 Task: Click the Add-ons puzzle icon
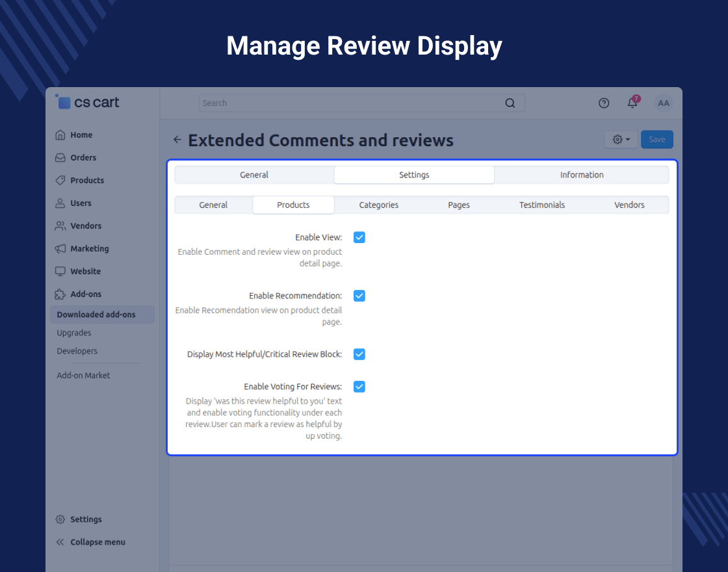pos(60,294)
